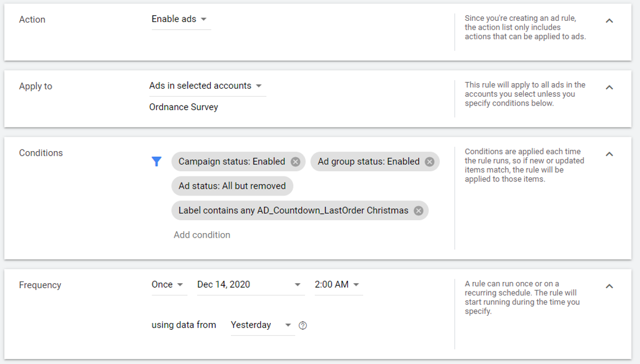
Task: Click the Apply to section label
Action: [35, 86]
